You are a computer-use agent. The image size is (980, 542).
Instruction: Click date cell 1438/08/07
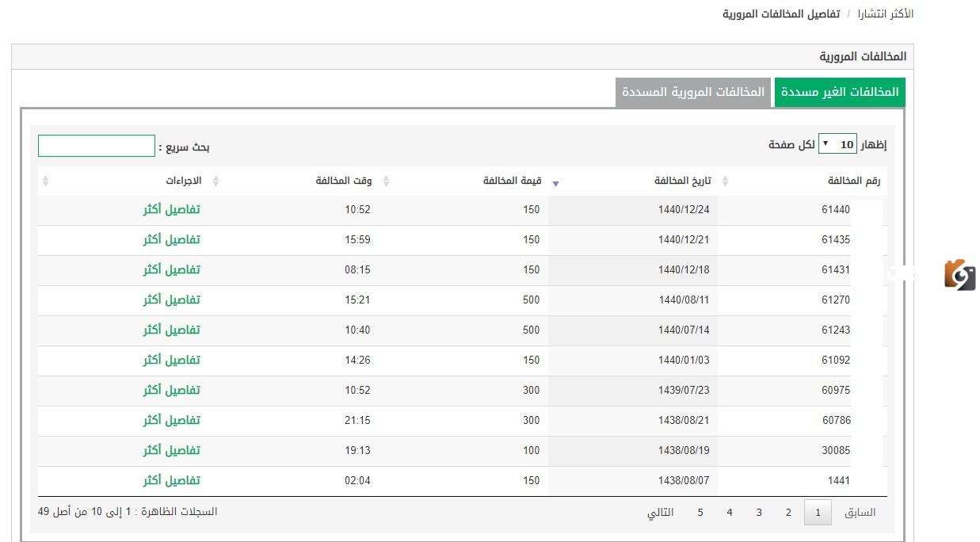click(x=684, y=481)
